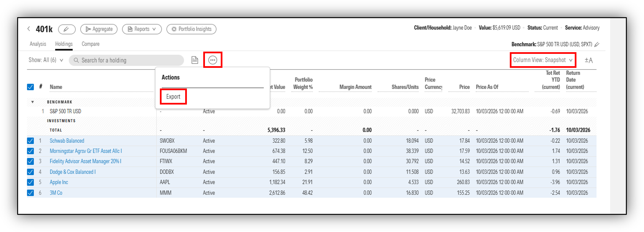644x232 pixels.
Task: Open the Dodge & Cox Balanced I link
Action: click(x=73, y=172)
